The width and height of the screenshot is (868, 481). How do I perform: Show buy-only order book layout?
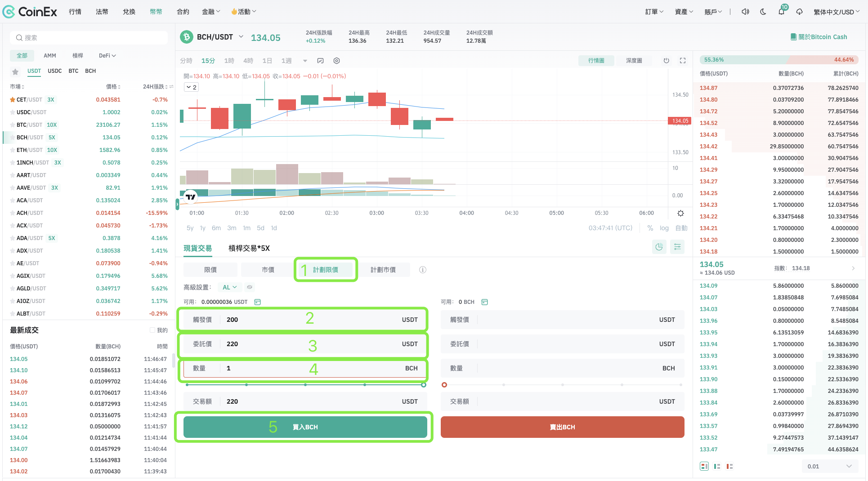click(717, 466)
